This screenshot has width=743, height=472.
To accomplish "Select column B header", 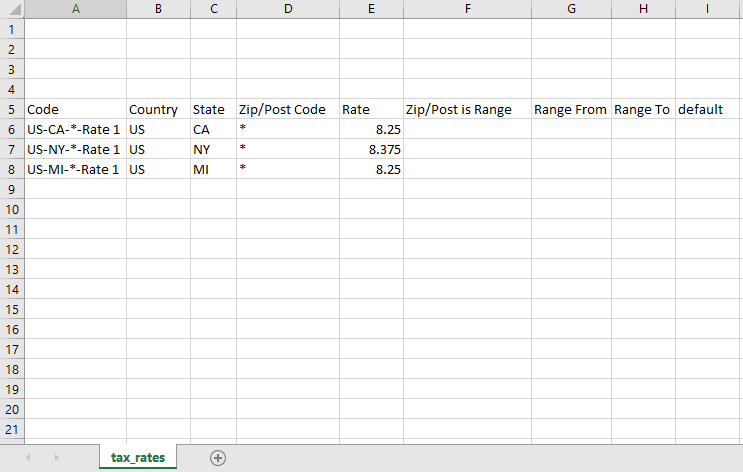I will [x=158, y=9].
